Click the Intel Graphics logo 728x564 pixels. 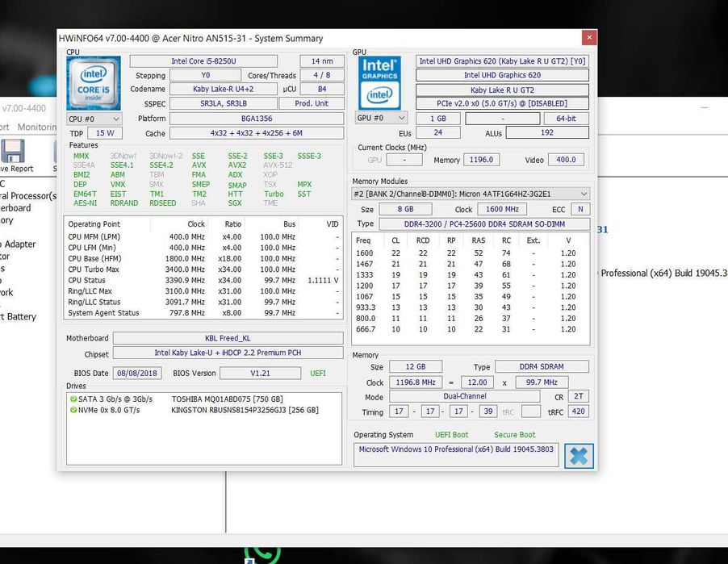(379, 83)
